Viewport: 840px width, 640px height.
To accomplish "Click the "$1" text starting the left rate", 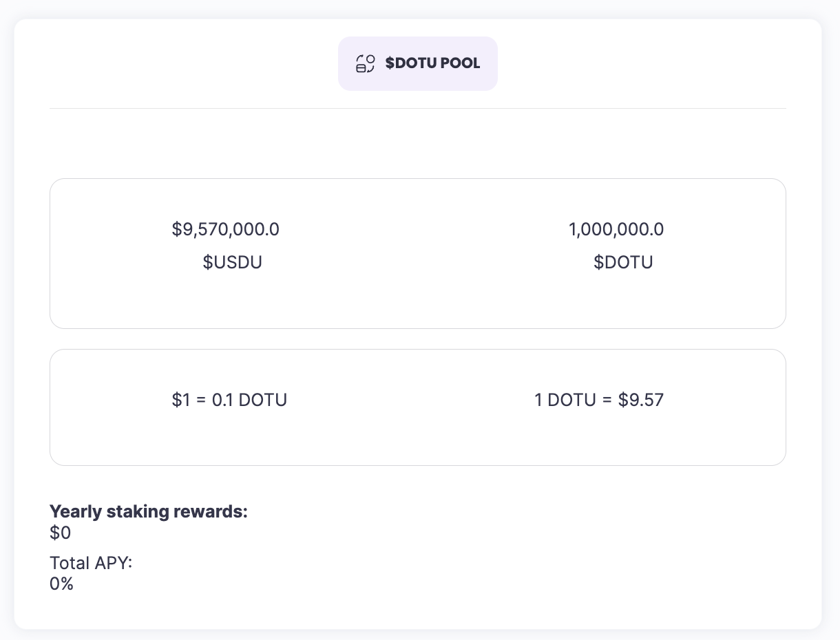I will [180, 400].
